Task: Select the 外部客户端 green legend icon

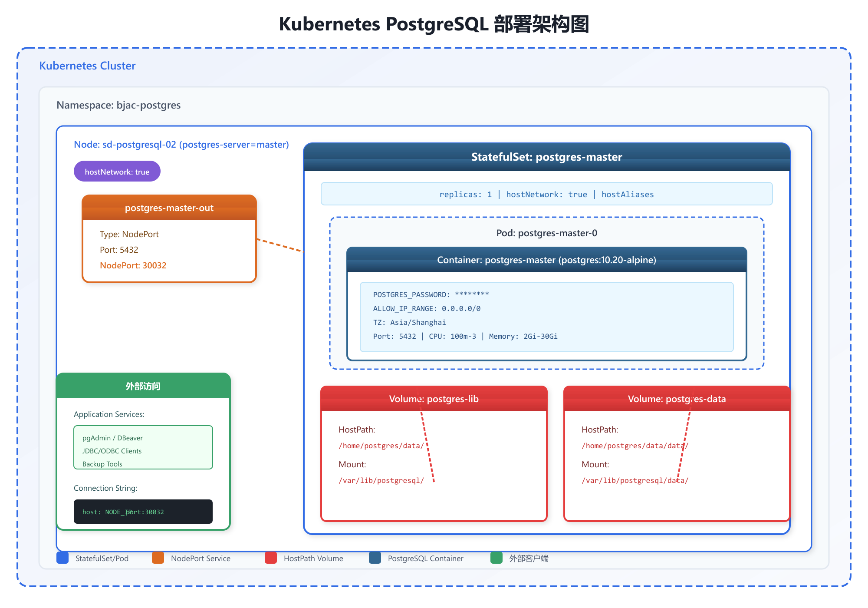Action: [496, 558]
